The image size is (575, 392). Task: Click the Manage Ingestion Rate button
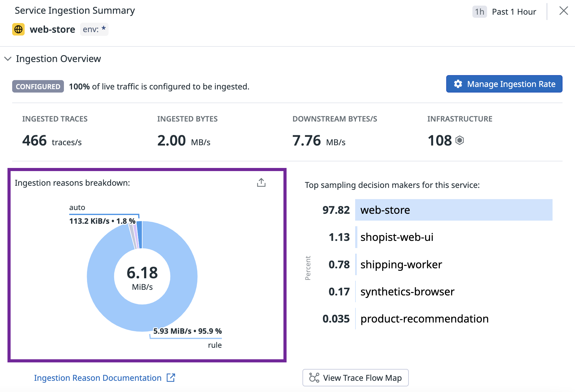tap(504, 84)
